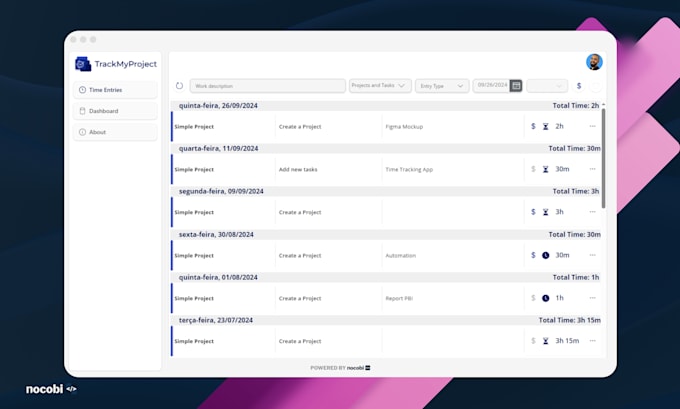Open the Time Entries menu item
The width and height of the screenshot is (680, 409).
[x=115, y=90]
